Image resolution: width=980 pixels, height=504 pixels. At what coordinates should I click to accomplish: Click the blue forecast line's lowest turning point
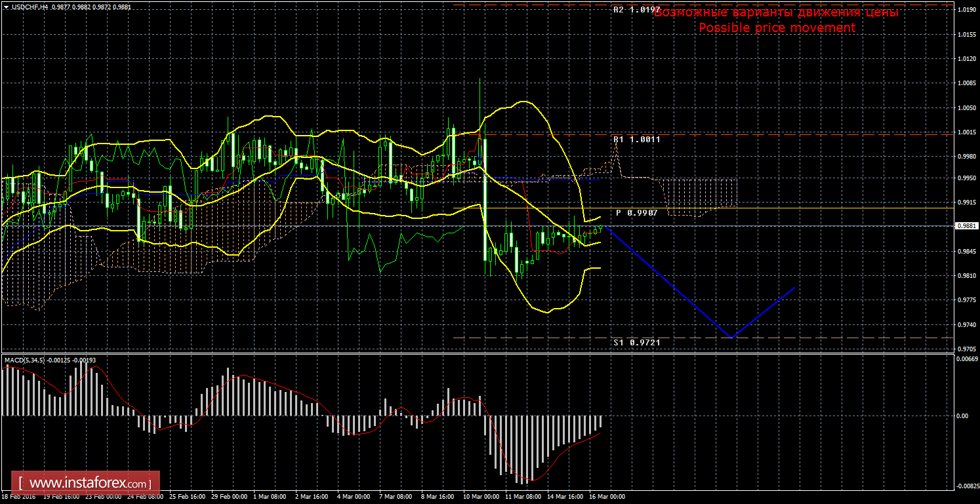tap(731, 338)
